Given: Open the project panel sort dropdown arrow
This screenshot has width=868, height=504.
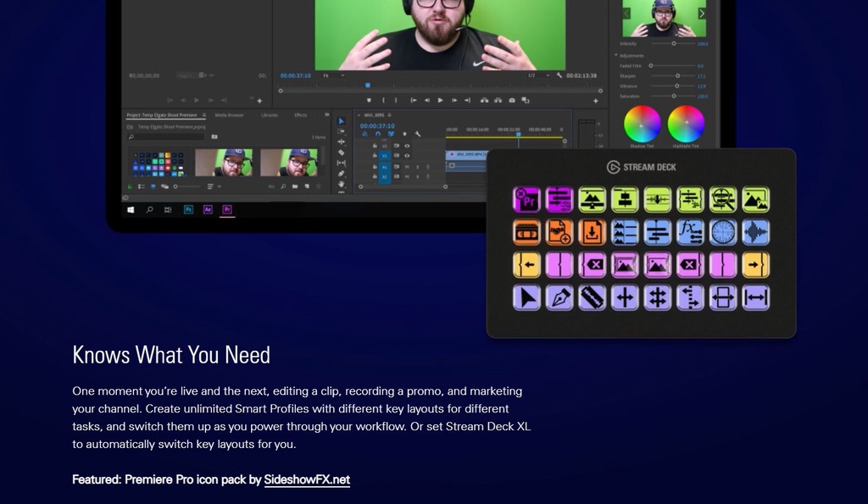Looking at the screenshot, I should [x=220, y=186].
